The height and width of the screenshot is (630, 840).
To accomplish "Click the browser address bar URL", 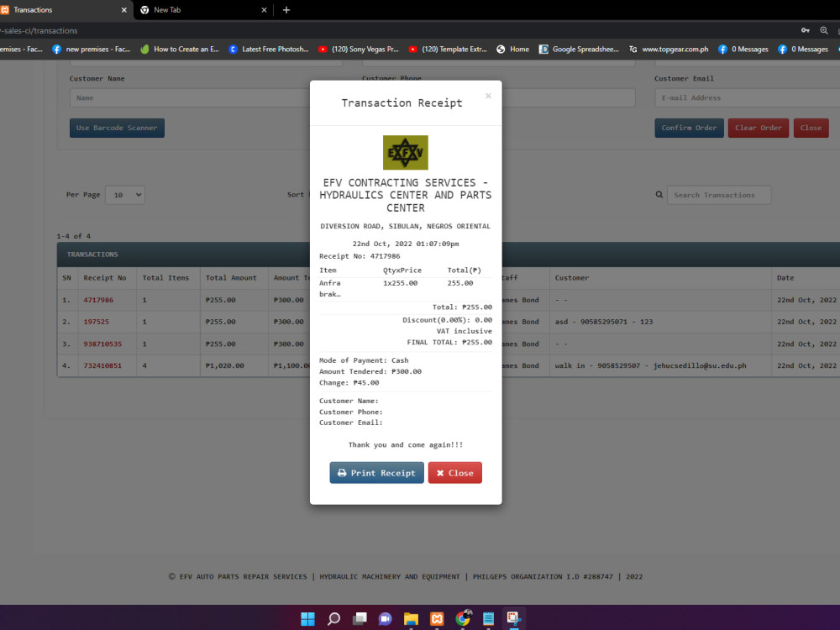I will (x=39, y=30).
